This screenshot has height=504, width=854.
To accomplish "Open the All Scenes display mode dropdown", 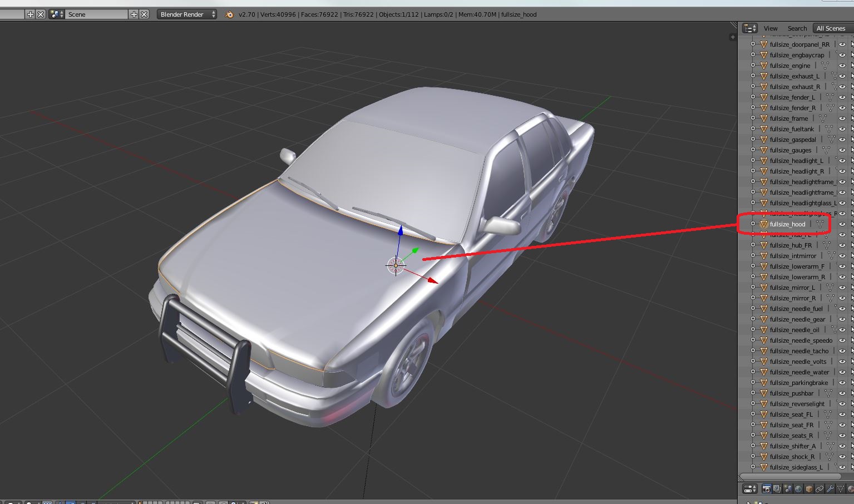I will tap(832, 28).
